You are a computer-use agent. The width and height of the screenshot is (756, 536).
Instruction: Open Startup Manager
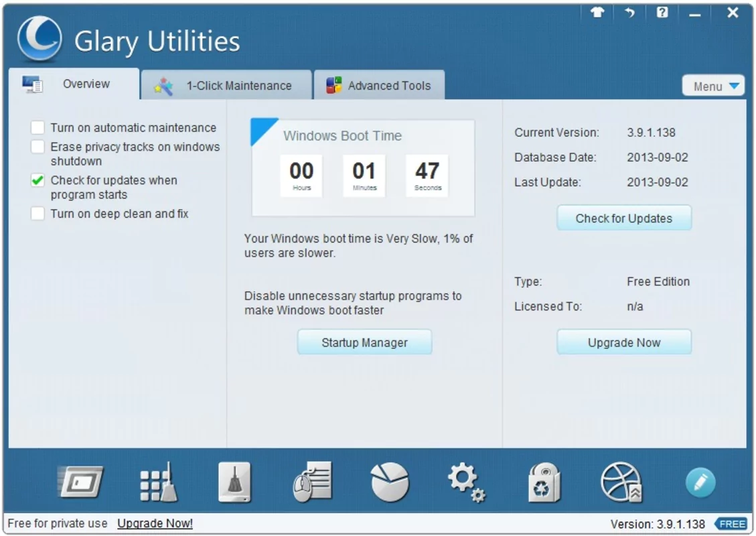coord(364,342)
